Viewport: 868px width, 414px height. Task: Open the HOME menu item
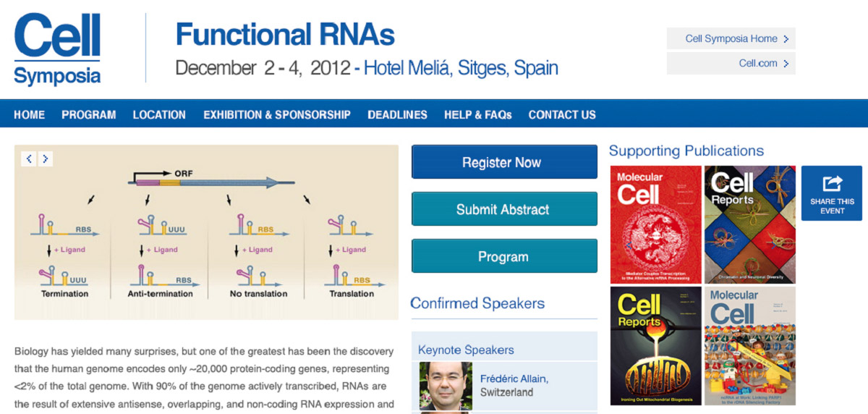pyautogui.click(x=29, y=114)
